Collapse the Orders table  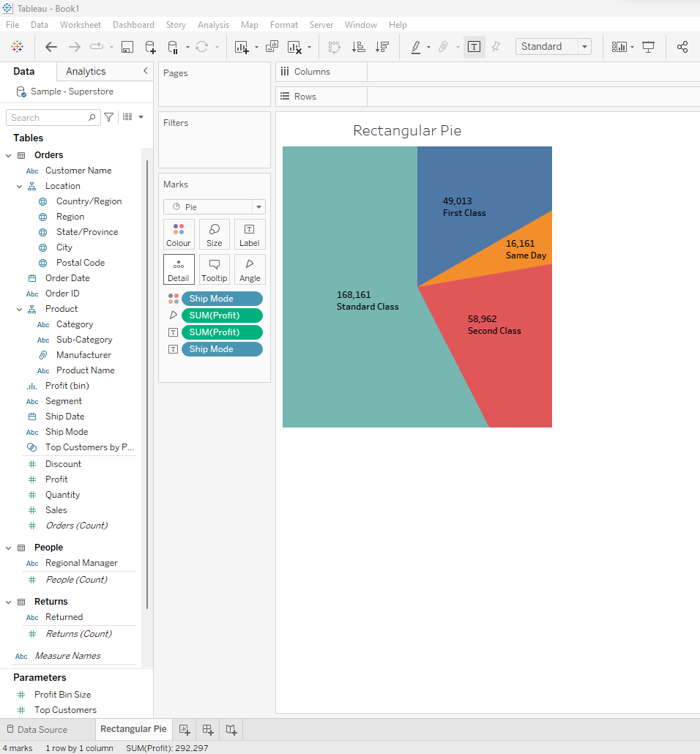coord(9,155)
